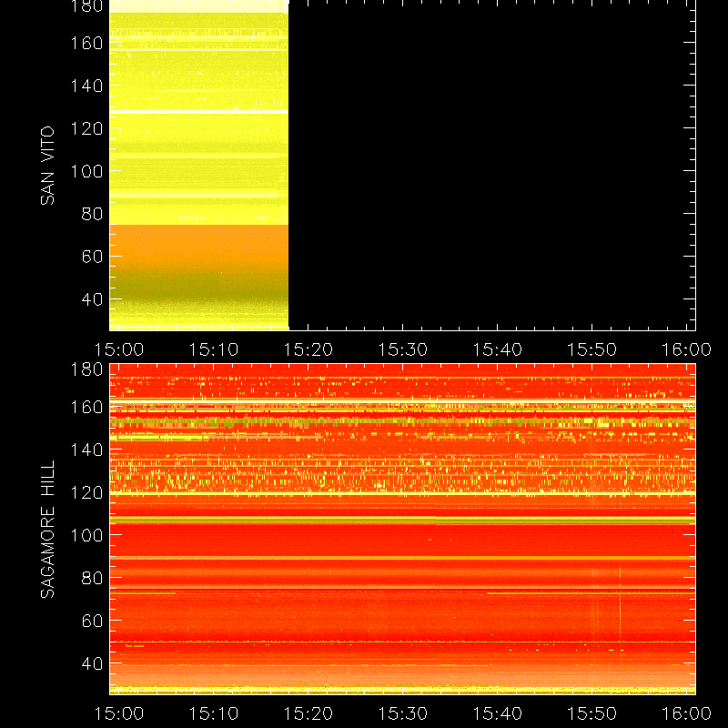
Task: Choose the 60 tick on Sagamore Hill axis
Action: tap(92, 621)
